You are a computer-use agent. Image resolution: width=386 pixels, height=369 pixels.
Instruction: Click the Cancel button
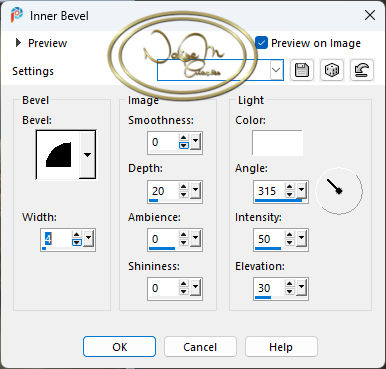[x=200, y=347]
